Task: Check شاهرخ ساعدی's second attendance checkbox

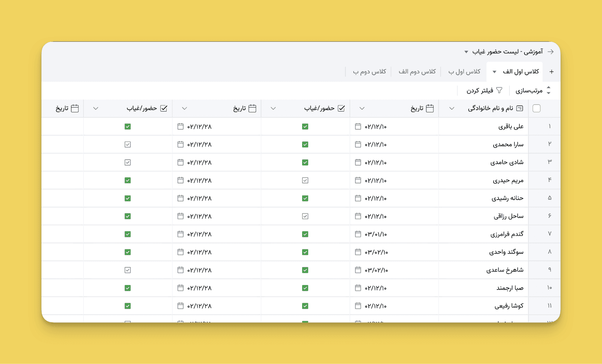Action: 128,270
